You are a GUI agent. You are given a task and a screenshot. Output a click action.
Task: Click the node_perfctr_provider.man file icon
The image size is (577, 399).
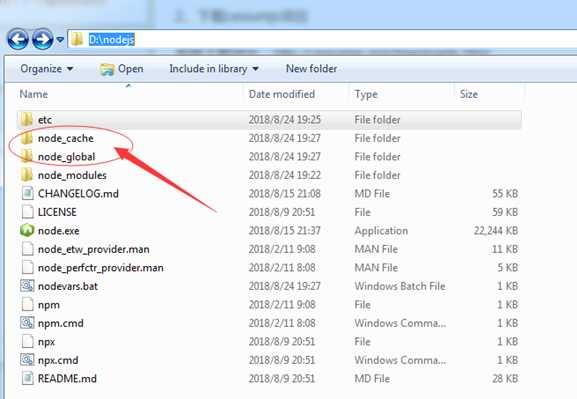point(27,267)
